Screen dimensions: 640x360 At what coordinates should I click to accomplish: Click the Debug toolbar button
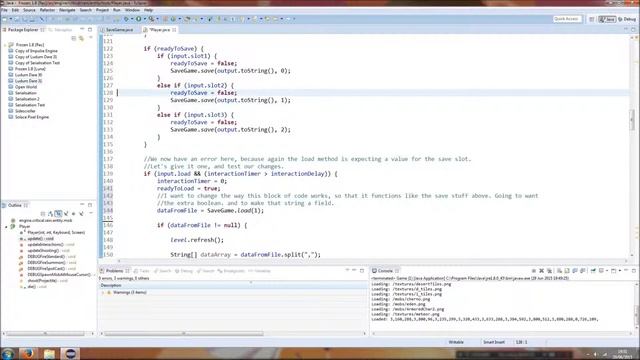[126, 19]
